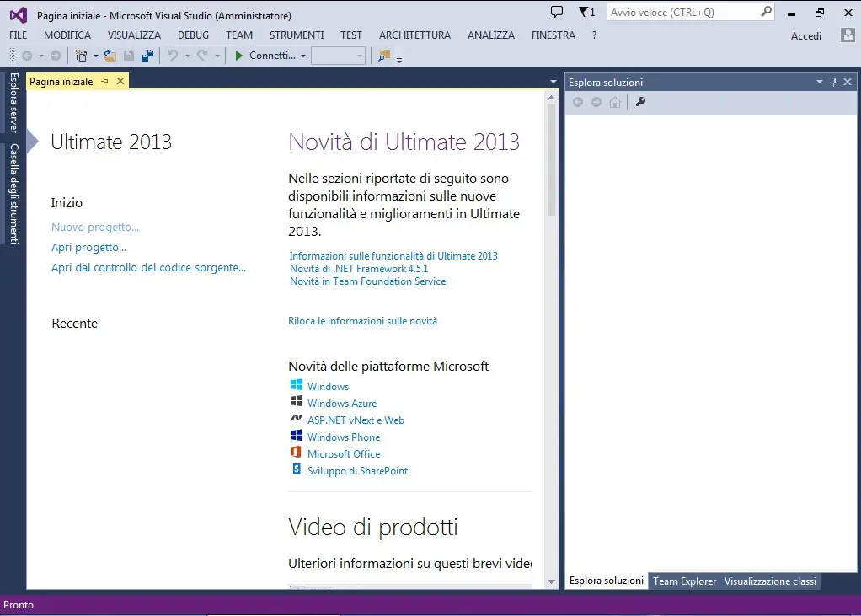Viewport: 861px width, 616px height.
Task: Click the SharePoint icon beside Sviluppo di SharePoint
Action: [297, 469]
